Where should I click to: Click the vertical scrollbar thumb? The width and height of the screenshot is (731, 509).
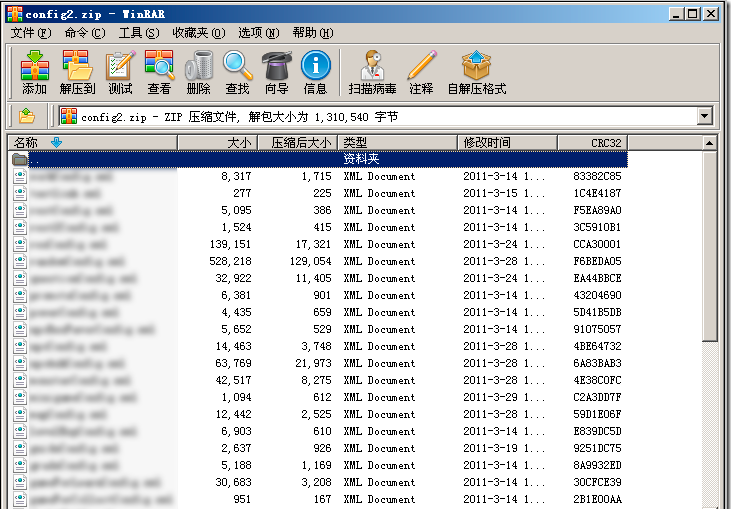coord(710,247)
